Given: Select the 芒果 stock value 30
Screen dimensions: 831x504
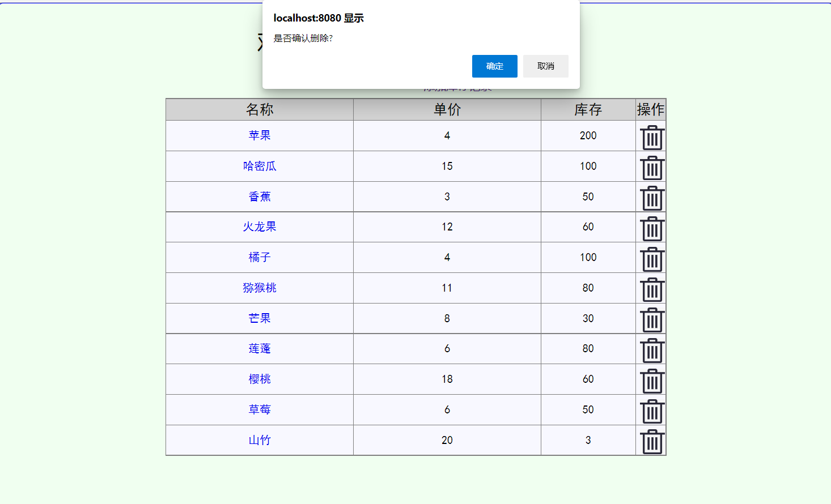Looking at the screenshot, I should 588,318.
